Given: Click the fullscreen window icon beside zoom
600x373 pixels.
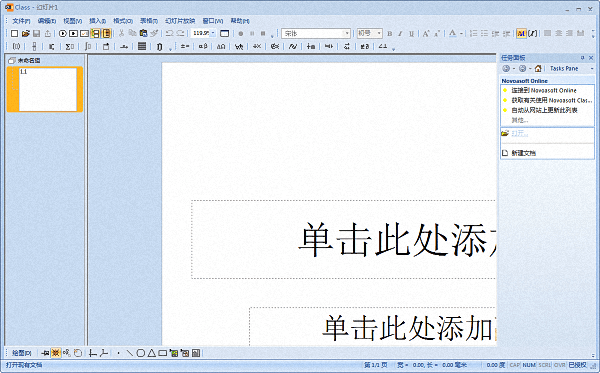Looking at the screenshot, I should click(x=225, y=34).
